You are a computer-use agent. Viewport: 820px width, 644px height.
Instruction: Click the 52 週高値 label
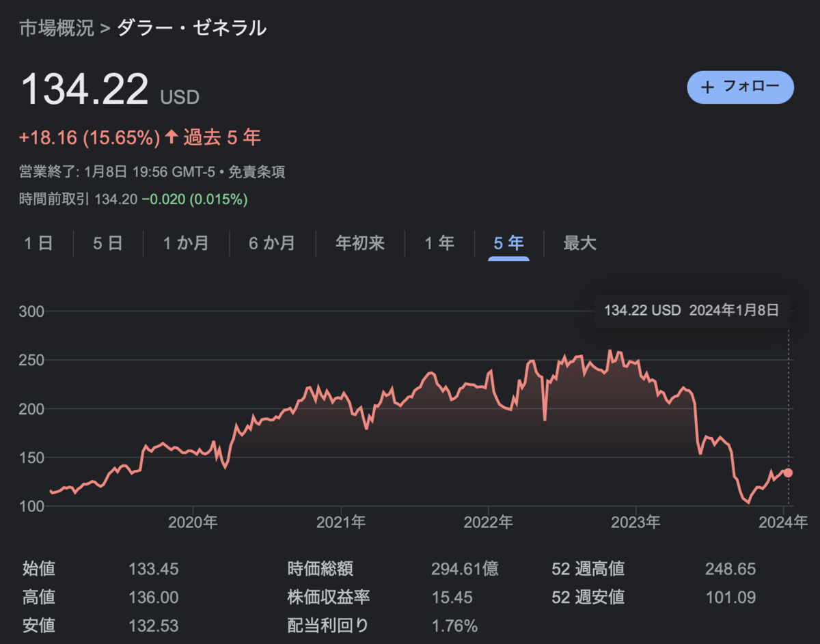tap(588, 568)
